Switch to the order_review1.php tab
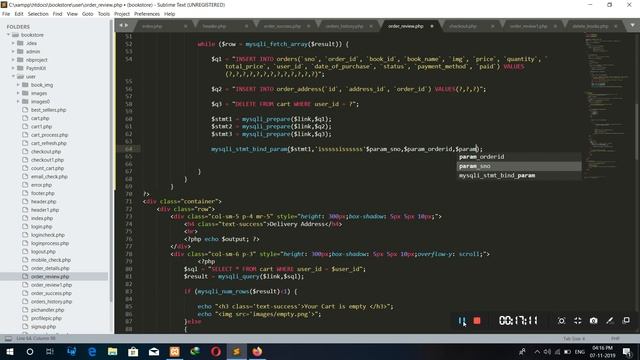Viewport: 640px width, 360px height. pyautogui.click(x=529, y=26)
